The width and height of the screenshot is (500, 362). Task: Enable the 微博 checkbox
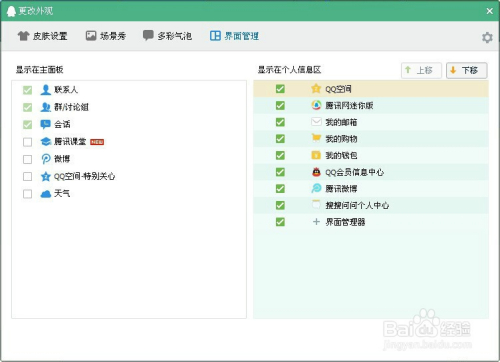point(28,159)
